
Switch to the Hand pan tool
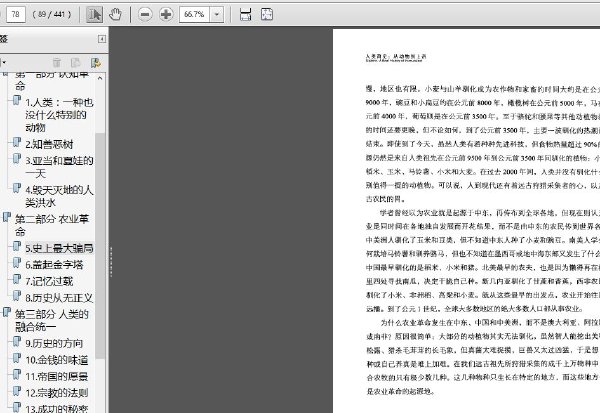115,15
